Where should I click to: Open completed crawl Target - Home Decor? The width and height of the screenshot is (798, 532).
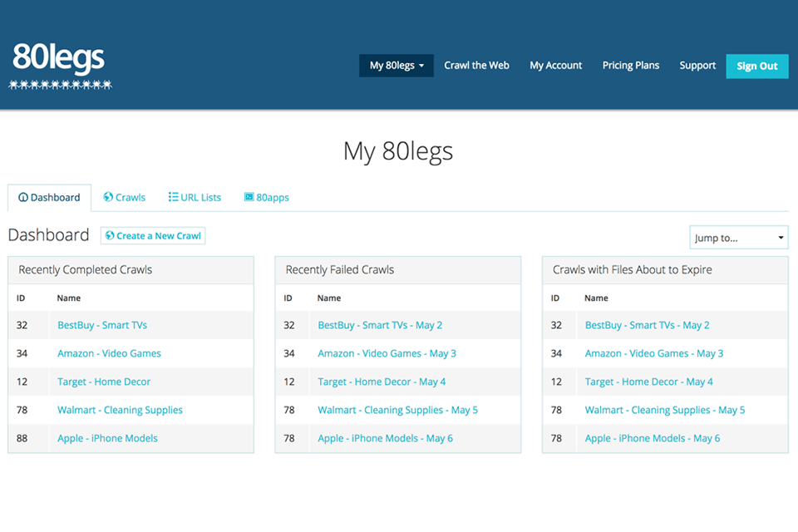coord(104,382)
